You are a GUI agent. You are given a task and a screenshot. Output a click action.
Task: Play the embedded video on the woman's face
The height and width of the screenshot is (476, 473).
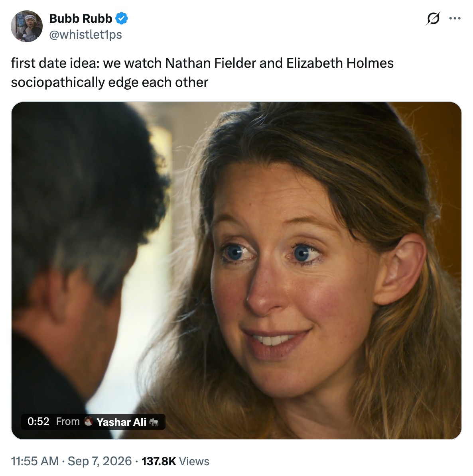[236, 270]
